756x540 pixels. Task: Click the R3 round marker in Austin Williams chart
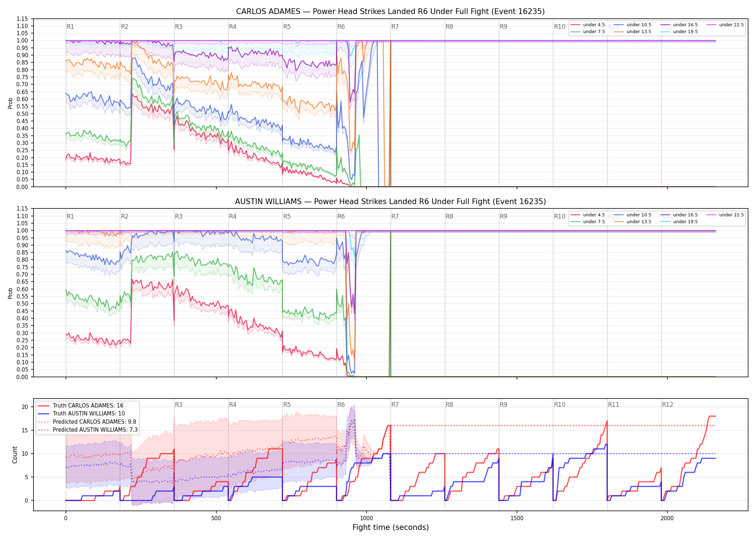(x=179, y=216)
